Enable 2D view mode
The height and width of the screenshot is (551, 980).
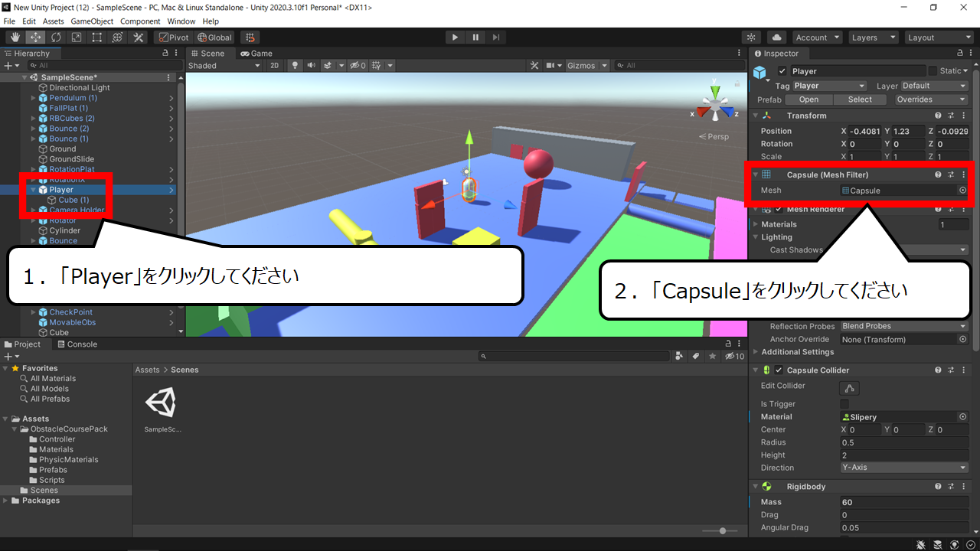[x=275, y=66]
